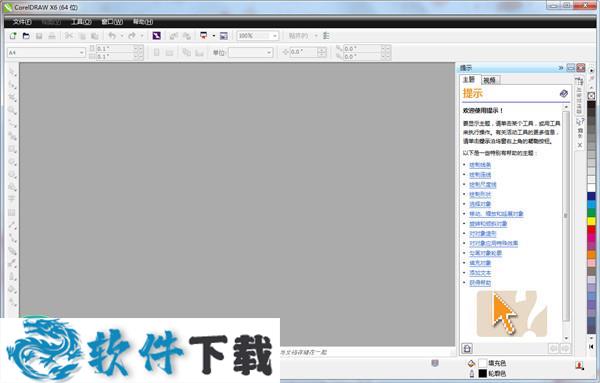The height and width of the screenshot is (383, 600).
Task: Click the nudge offset 0.0 field
Action: click(303, 52)
